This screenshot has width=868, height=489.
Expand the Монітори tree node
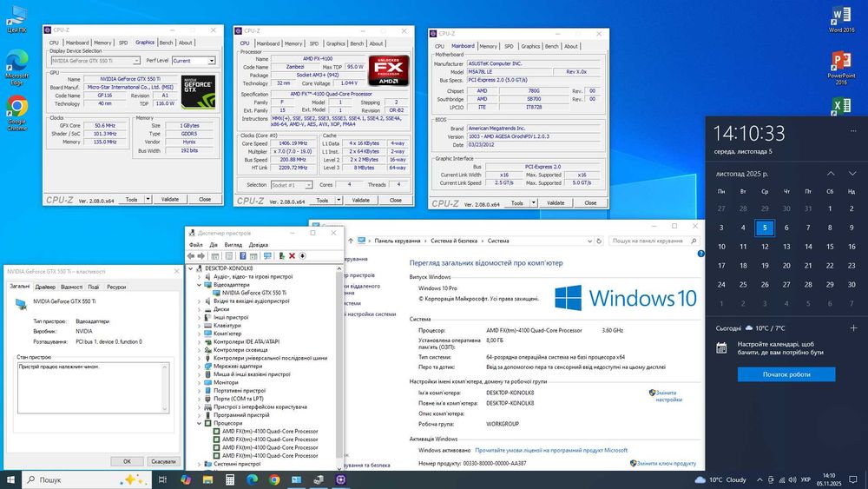[x=200, y=382]
